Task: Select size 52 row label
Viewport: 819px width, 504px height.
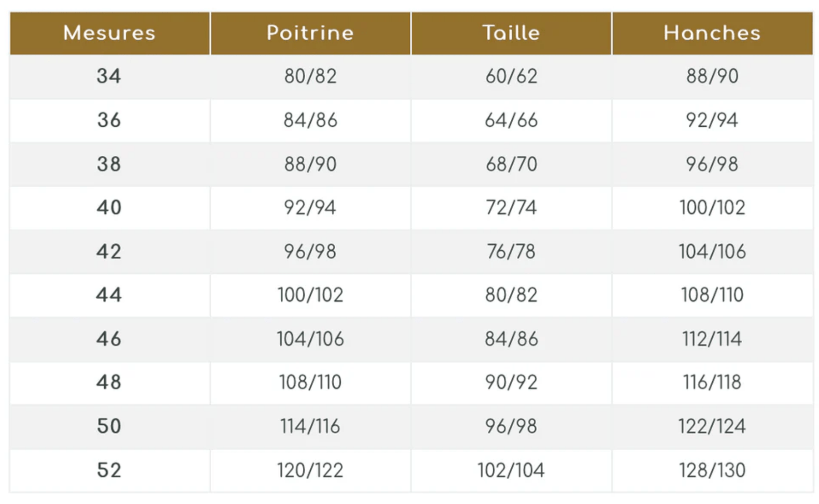Action: point(109,470)
